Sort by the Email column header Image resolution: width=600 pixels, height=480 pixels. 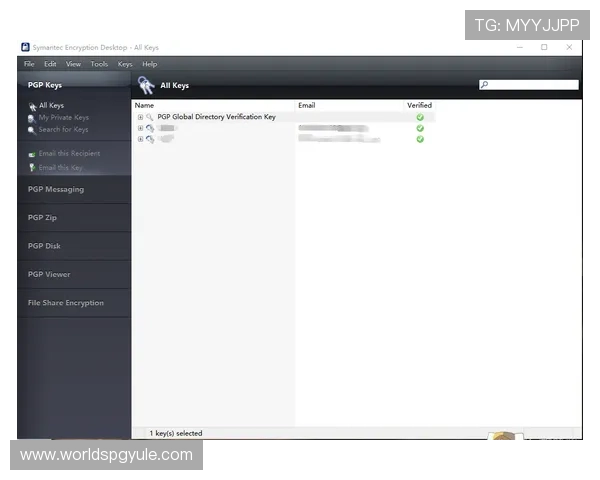(x=349, y=105)
